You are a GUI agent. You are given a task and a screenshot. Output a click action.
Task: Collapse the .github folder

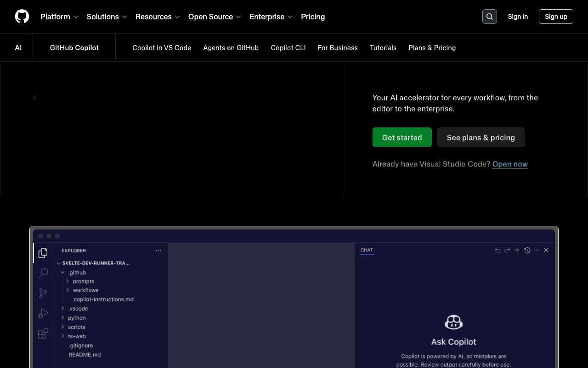73,272
